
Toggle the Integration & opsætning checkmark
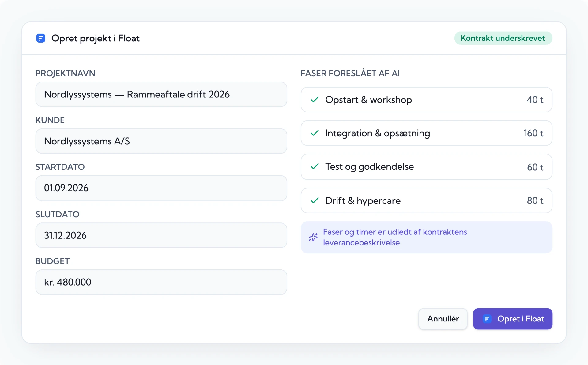(315, 133)
